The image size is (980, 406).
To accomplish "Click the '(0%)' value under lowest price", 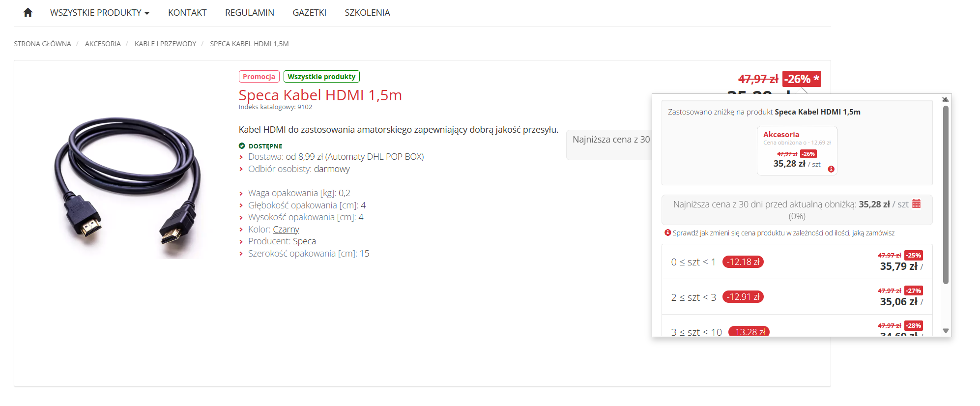I will [x=797, y=216].
